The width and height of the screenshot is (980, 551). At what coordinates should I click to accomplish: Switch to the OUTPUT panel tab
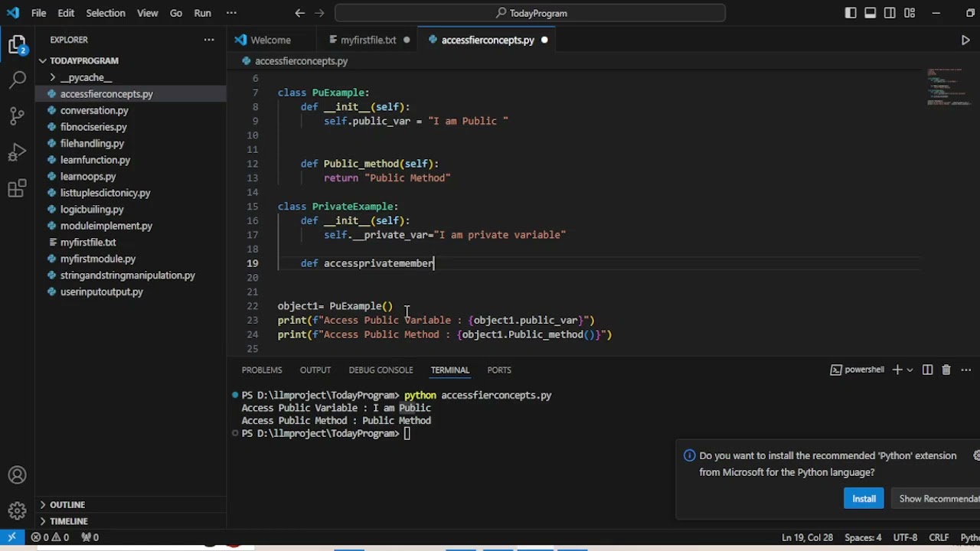315,370
